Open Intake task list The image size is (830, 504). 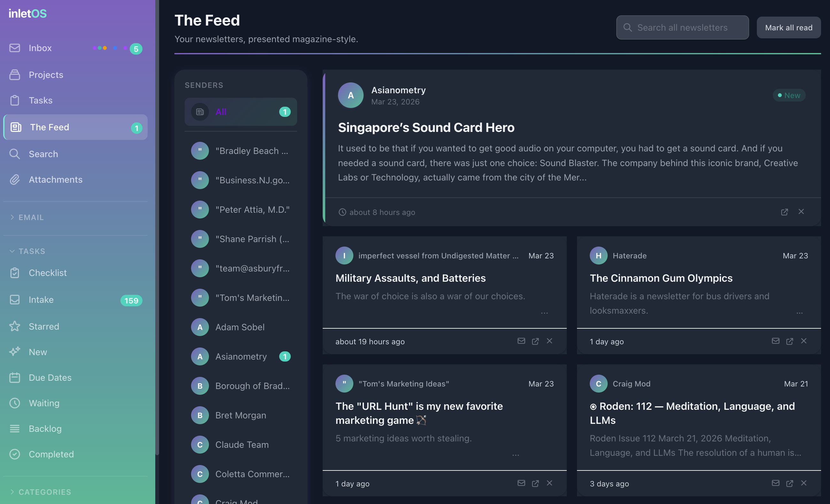pyautogui.click(x=41, y=300)
